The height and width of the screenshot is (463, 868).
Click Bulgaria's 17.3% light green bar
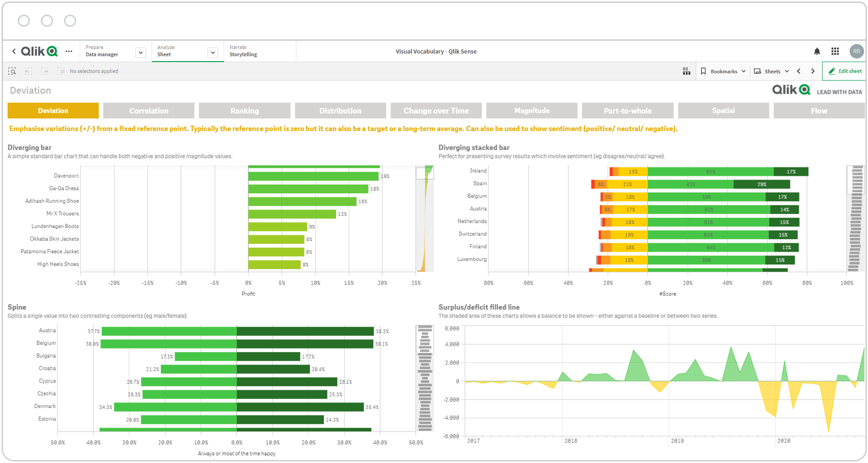(206, 357)
